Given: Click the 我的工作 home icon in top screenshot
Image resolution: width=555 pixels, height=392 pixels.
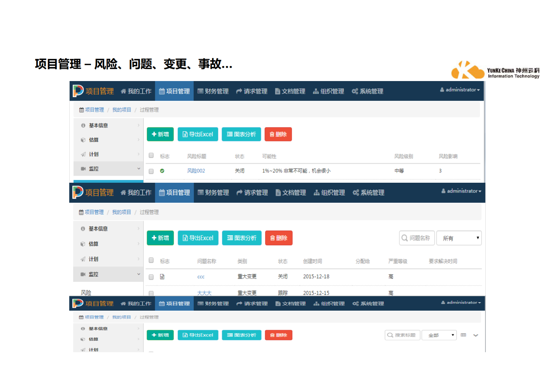Looking at the screenshot, I should pos(123,91).
